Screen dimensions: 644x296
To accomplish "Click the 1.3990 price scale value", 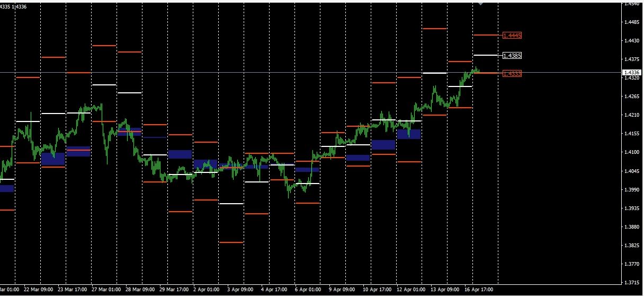I will click(x=632, y=189).
